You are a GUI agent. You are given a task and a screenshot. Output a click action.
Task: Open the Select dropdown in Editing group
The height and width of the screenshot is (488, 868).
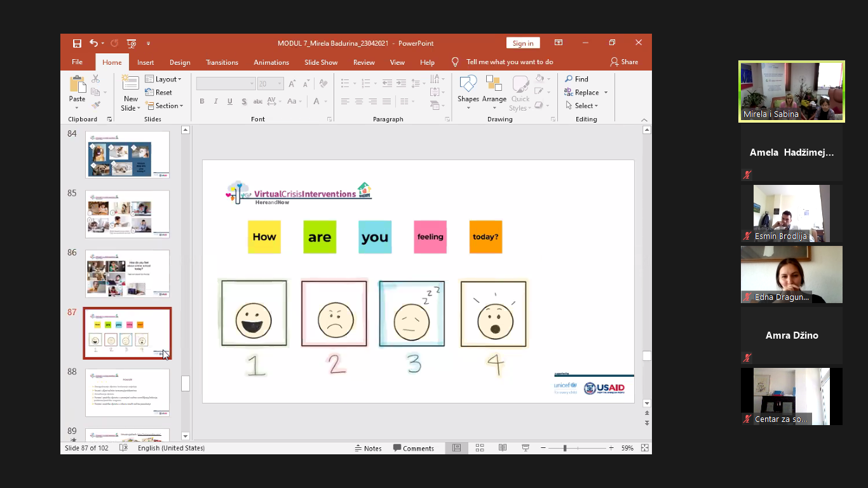[x=581, y=106]
